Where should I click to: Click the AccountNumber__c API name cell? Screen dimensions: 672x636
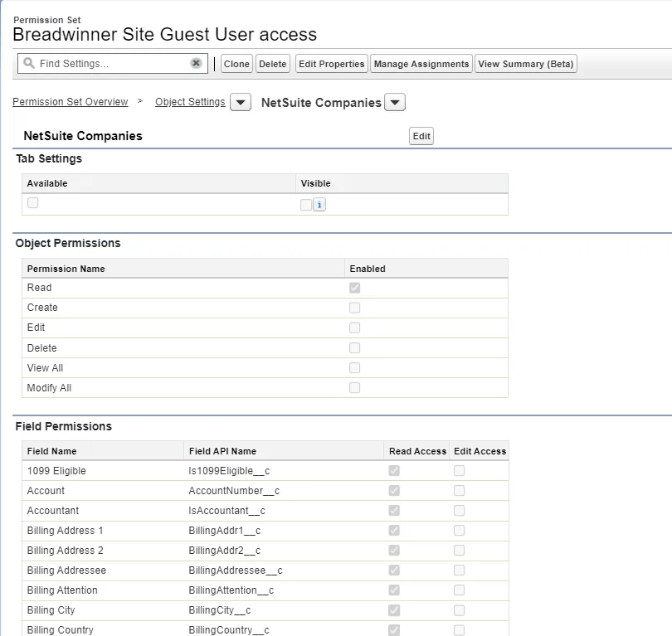pyautogui.click(x=284, y=491)
